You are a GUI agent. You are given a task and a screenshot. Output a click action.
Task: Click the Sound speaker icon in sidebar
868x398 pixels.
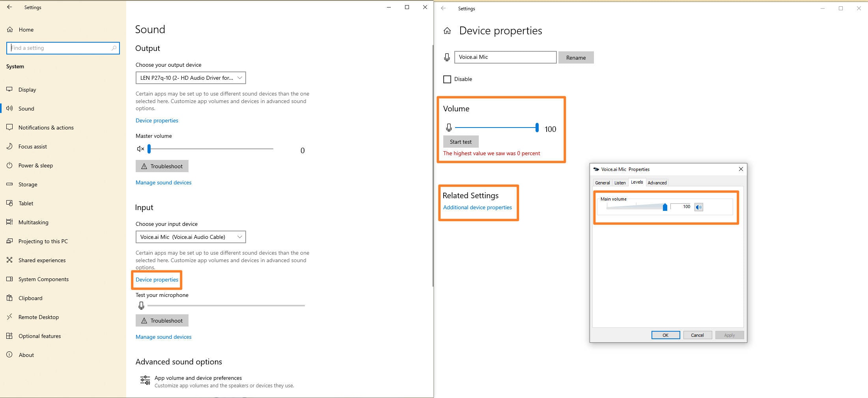(10, 109)
